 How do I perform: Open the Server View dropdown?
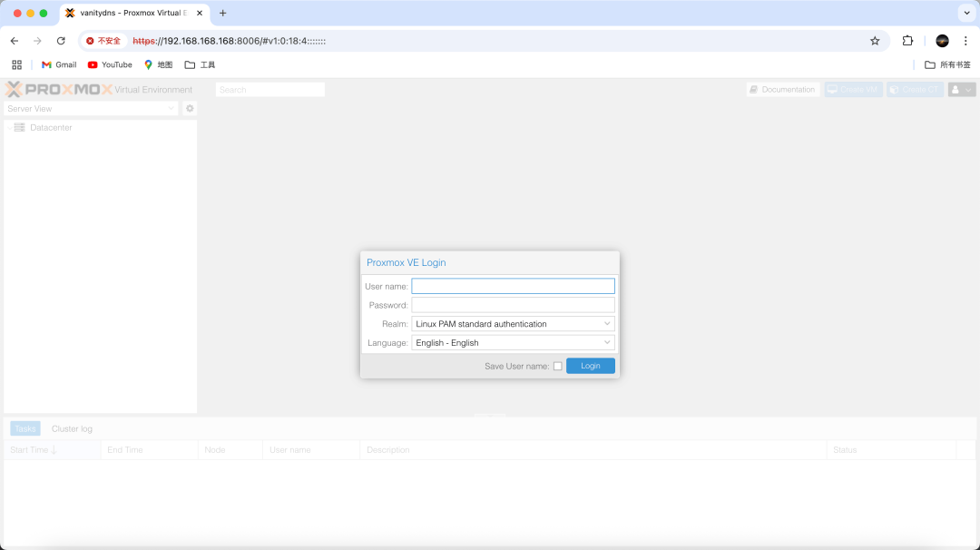(92, 108)
